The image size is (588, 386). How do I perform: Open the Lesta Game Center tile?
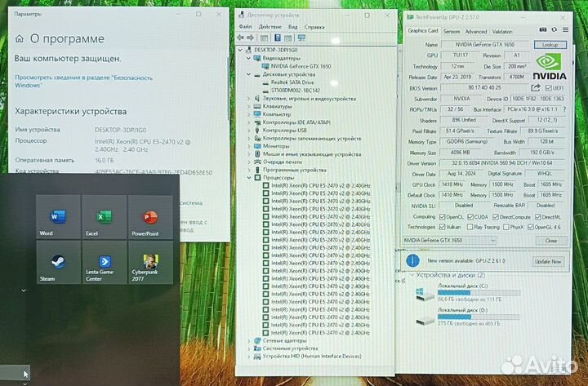[x=105, y=262]
